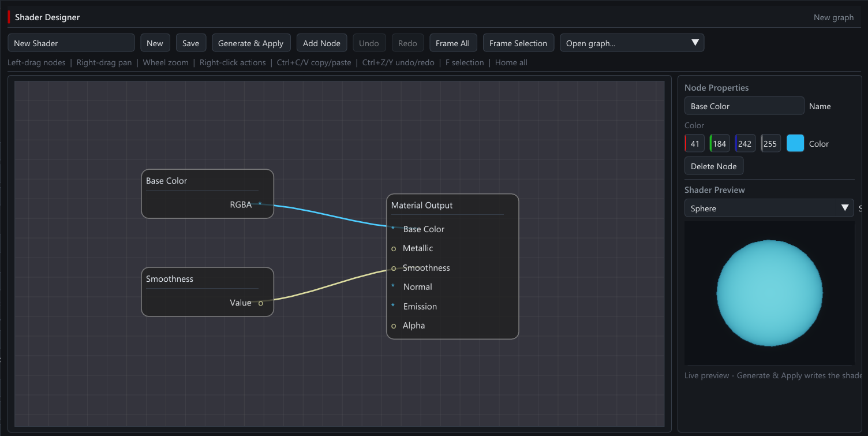Click the Value output port on Smoothness node
The width and height of the screenshot is (868, 436).
point(260,303)
